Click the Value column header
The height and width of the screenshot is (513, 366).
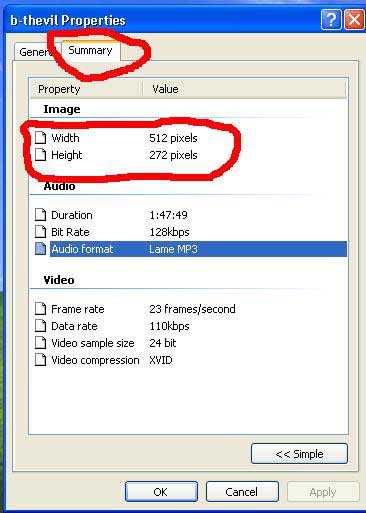coord(244,89)
